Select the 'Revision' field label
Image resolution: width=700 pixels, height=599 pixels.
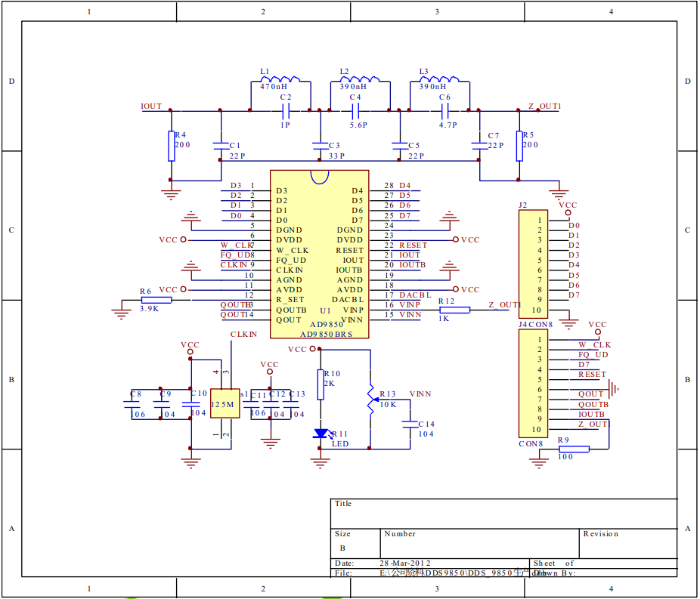(x=601, y=534)
